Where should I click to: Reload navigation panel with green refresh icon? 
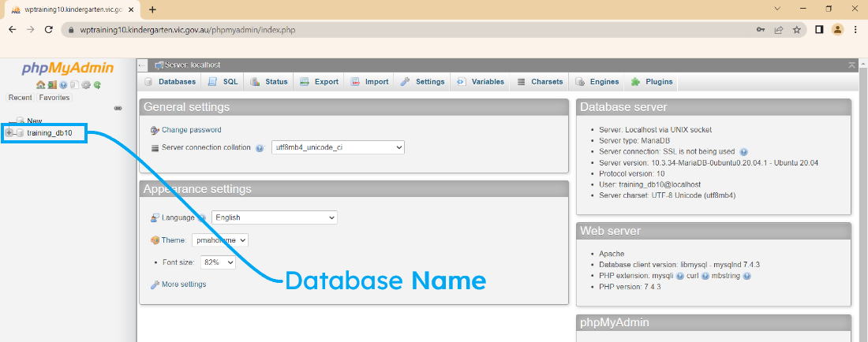pyautogui.click(x=97, y=84)
